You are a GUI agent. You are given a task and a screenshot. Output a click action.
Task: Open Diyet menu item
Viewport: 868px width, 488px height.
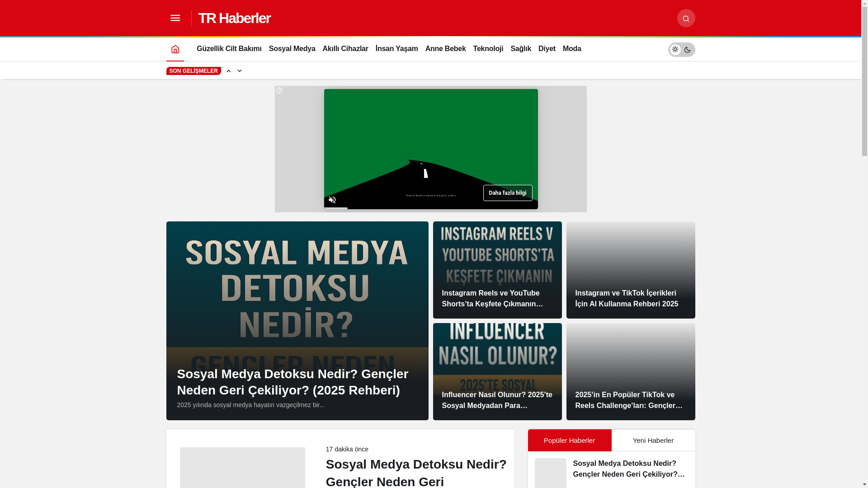547,49
